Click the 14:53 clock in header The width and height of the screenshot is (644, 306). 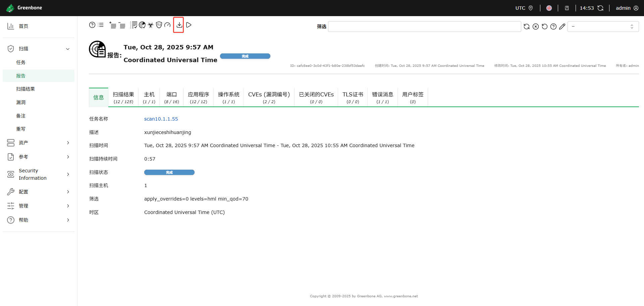(587, 8)
